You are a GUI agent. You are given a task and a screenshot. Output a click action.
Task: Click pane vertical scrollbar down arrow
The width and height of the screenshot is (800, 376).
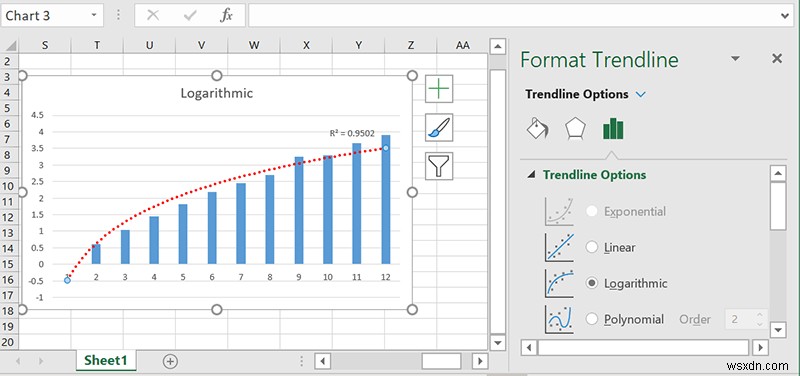point(778,330)
